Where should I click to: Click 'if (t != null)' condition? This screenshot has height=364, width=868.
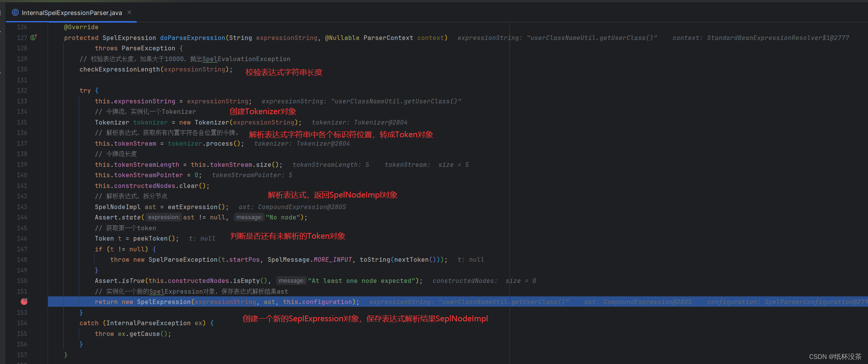(x=121, y=249)
